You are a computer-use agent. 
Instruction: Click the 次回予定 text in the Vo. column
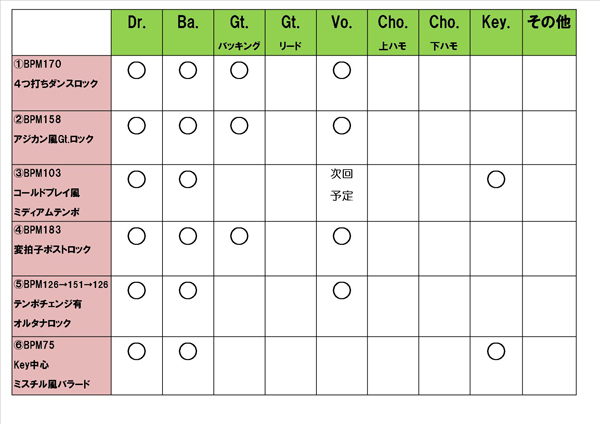pyautogui.click(x=341, y=185)
